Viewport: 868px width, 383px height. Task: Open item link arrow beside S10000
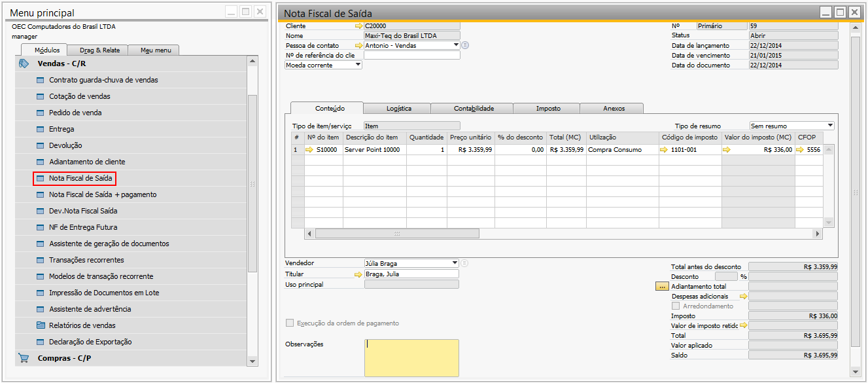pyautogui.click(x=309, y=150)
